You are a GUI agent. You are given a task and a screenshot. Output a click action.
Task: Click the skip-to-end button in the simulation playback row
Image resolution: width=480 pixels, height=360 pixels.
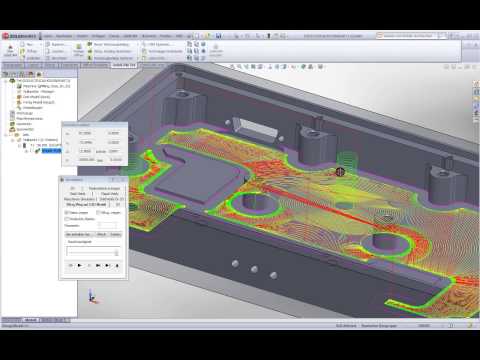coord(98,265)
